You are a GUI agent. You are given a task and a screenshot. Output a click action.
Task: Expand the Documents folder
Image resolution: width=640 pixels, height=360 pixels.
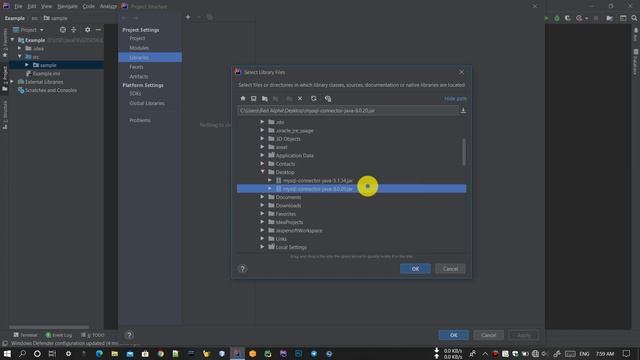tap(262, 197)
